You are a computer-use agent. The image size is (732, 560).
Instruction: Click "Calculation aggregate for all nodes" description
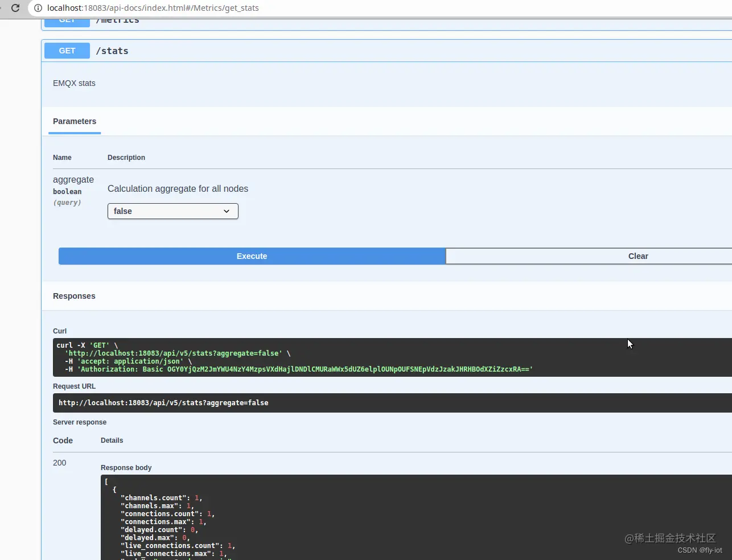178,188
